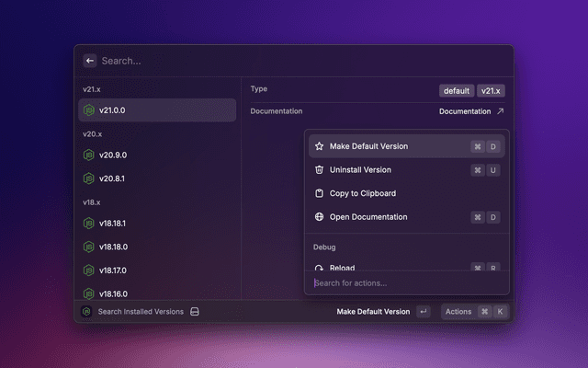588x368 pixels.
Task: Focus the Search for actions input field
Action: pos(404,283)
